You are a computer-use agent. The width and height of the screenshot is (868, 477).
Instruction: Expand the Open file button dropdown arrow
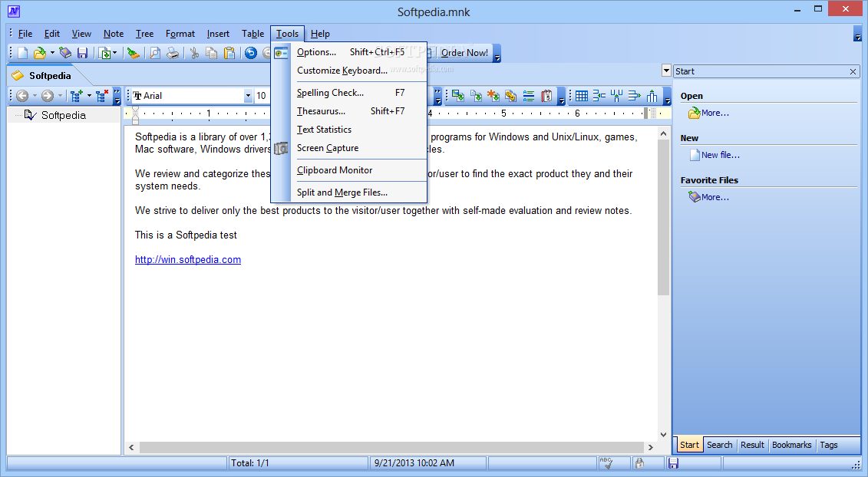(53, 53)
